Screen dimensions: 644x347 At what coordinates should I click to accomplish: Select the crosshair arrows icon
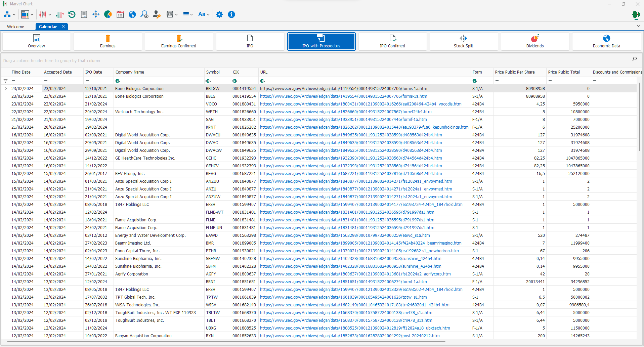[96, 14]
